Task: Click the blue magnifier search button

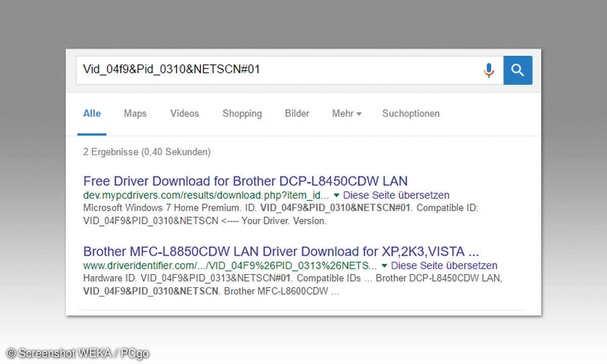Action: coord(517,70)
